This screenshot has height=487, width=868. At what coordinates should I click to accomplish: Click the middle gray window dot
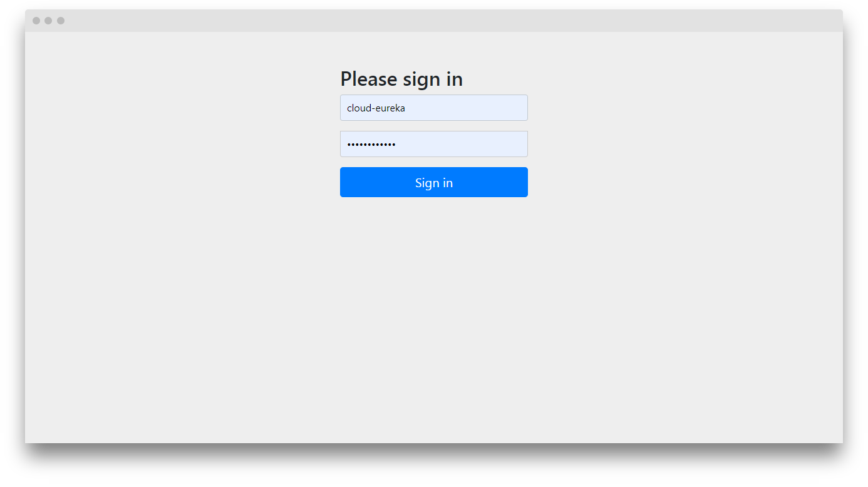click(x=48, y=21)
